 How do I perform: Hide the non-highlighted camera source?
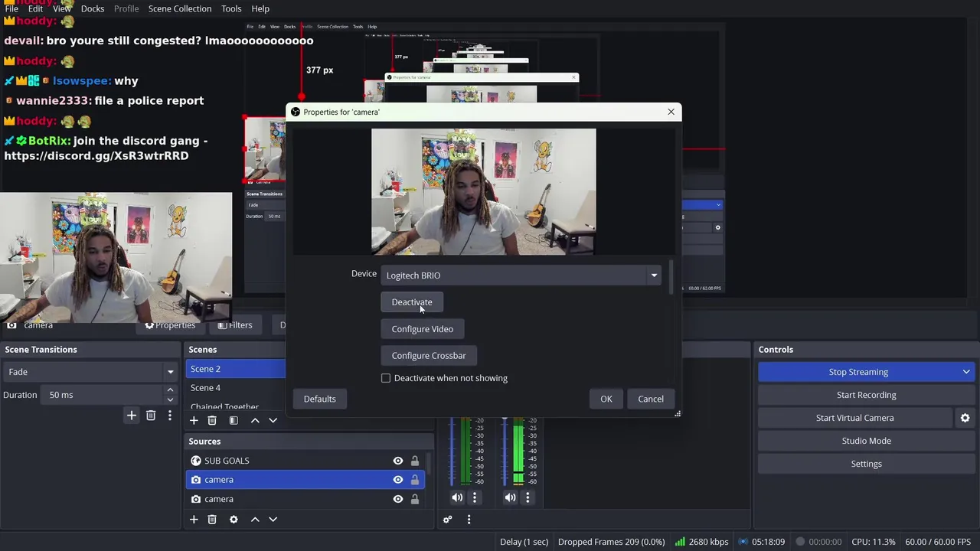pyautogui.click(x=397, y=499)
